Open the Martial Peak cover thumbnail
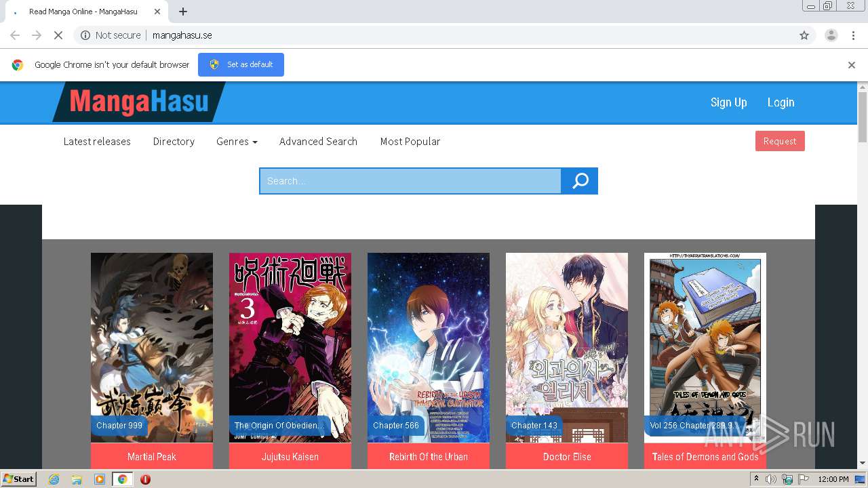This screenshot has width=868, height=488. 152,348
